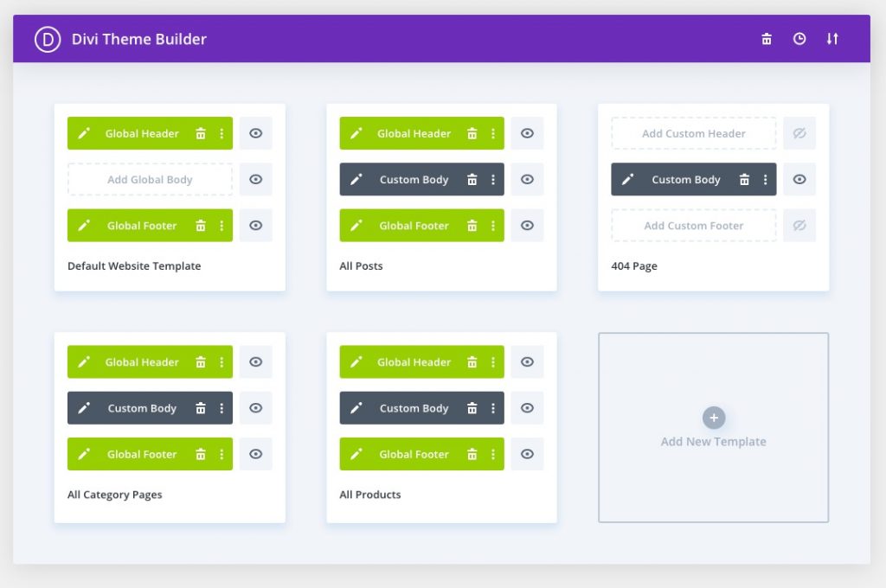The width and height of the screenshot is (886, 588).
Task: Open the history clock icon in the header bar
Action: coord(800,39)
